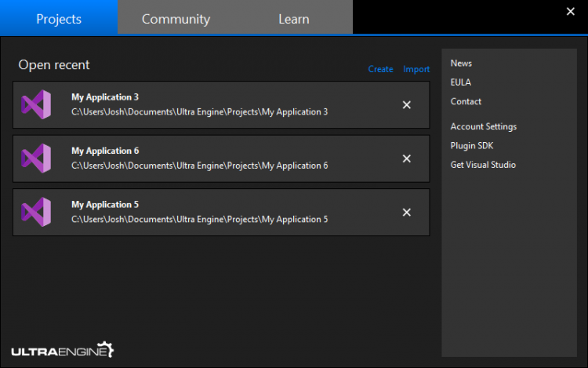This screenshot has width=588, height=368.
Task: Close the Ultra Engine launcher window
Action: pyautogui.click(x=570, y=11)
